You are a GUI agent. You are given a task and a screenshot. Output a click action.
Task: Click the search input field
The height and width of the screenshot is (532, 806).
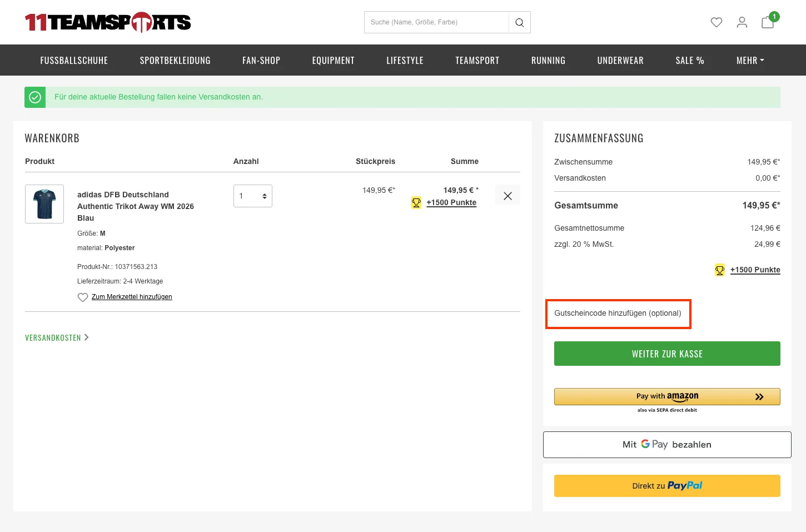(436, 22)
